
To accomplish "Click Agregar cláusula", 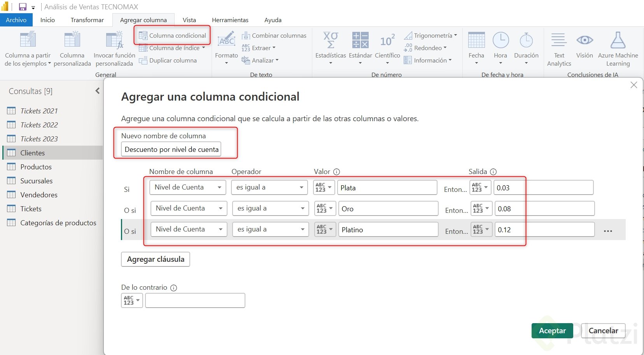I will (x=156, y=259).
